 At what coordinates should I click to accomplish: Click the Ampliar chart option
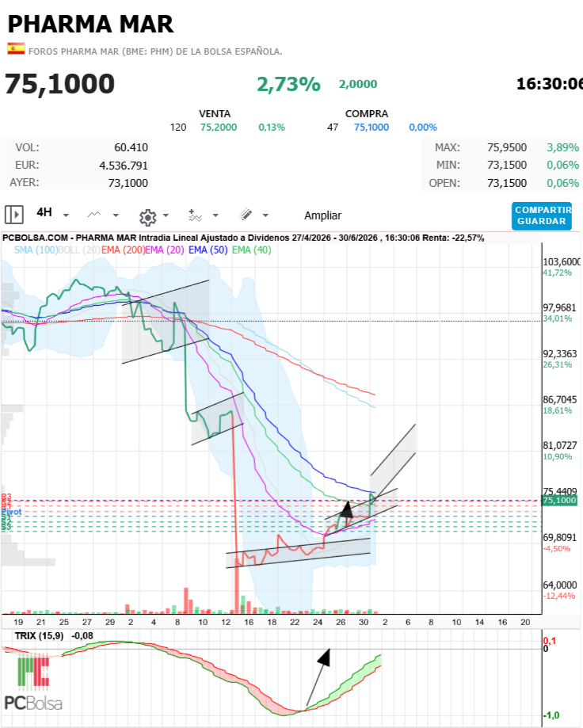tap(322, 215)
